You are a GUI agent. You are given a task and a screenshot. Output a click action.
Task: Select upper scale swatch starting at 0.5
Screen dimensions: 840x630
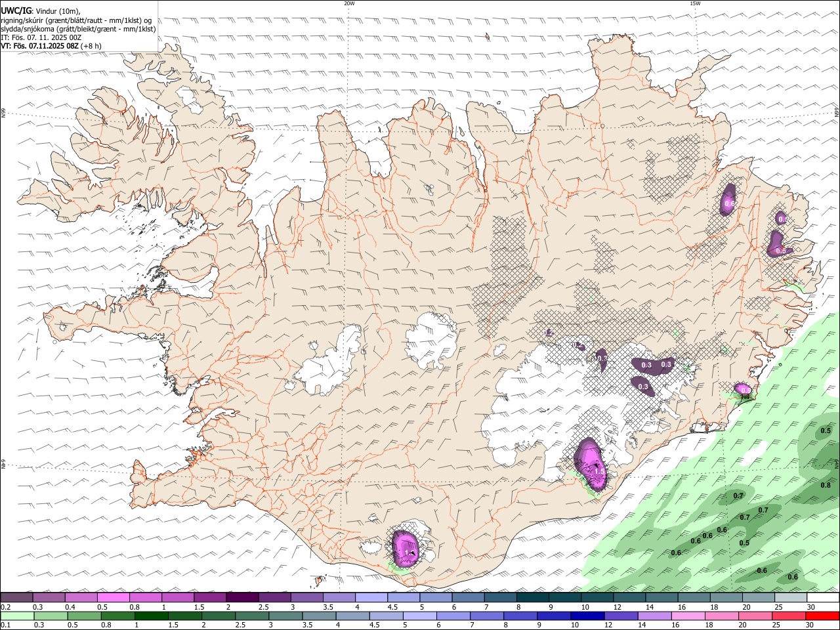(x=113, y=597)
